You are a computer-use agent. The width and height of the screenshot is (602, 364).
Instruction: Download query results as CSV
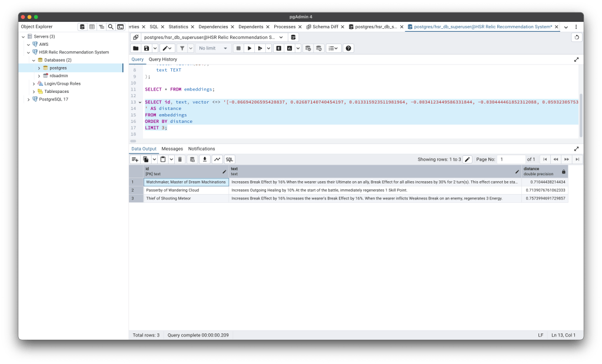205,159
